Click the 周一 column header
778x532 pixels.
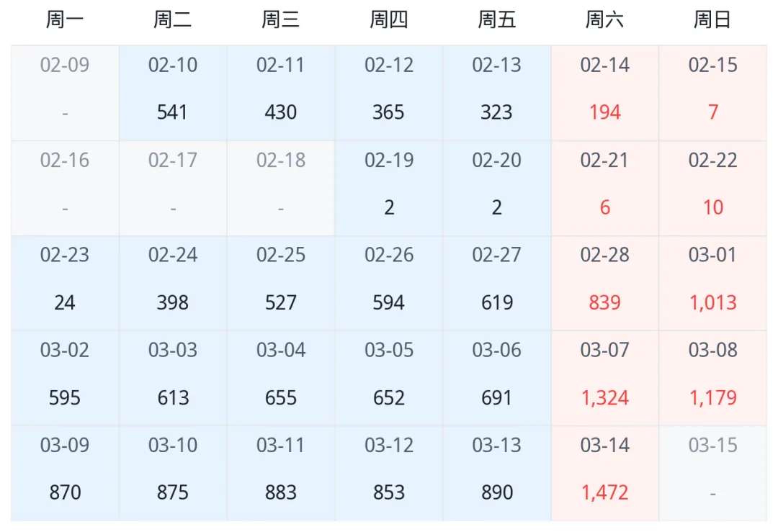pos(65,20)
